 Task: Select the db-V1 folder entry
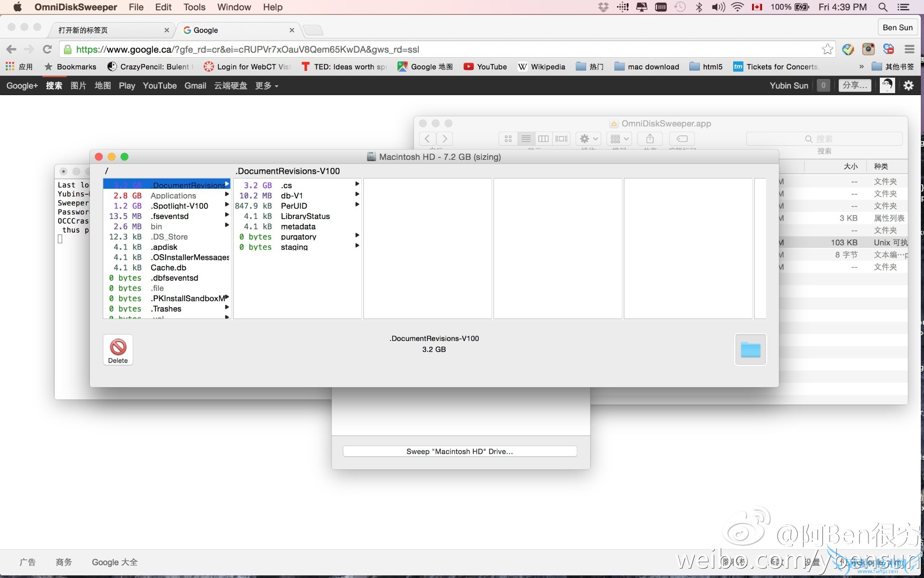point(291,196)
